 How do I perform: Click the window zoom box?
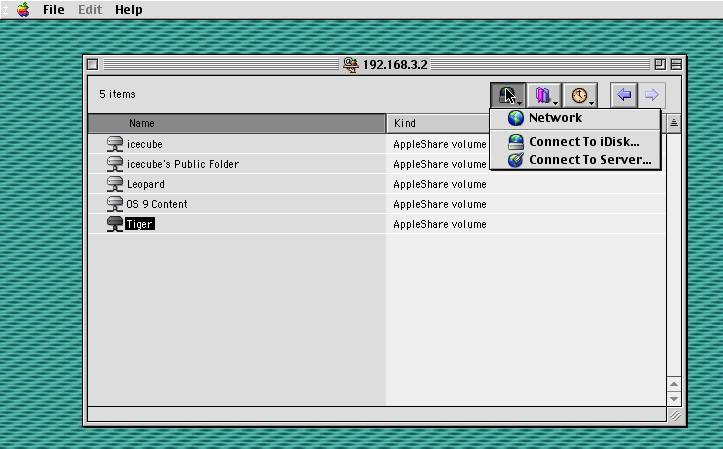[660, 65]
